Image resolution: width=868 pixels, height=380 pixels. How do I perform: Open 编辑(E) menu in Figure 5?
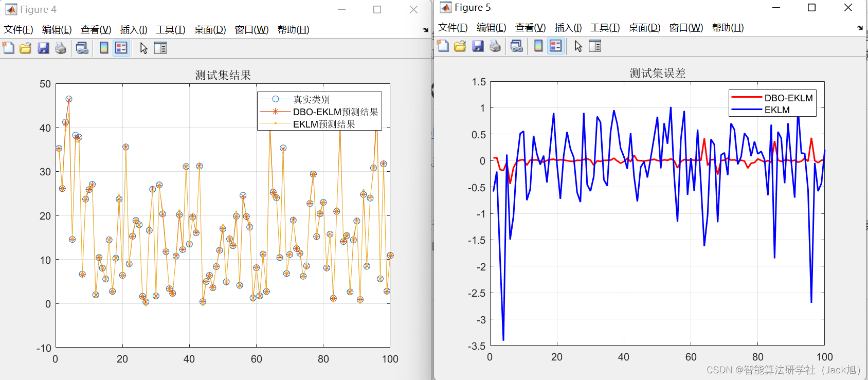click(x=491, y=28)
